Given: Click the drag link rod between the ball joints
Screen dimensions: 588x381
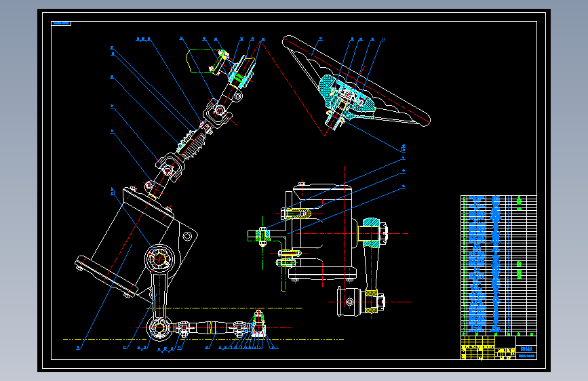Looking at the screenshot, I should click(211, 327).
